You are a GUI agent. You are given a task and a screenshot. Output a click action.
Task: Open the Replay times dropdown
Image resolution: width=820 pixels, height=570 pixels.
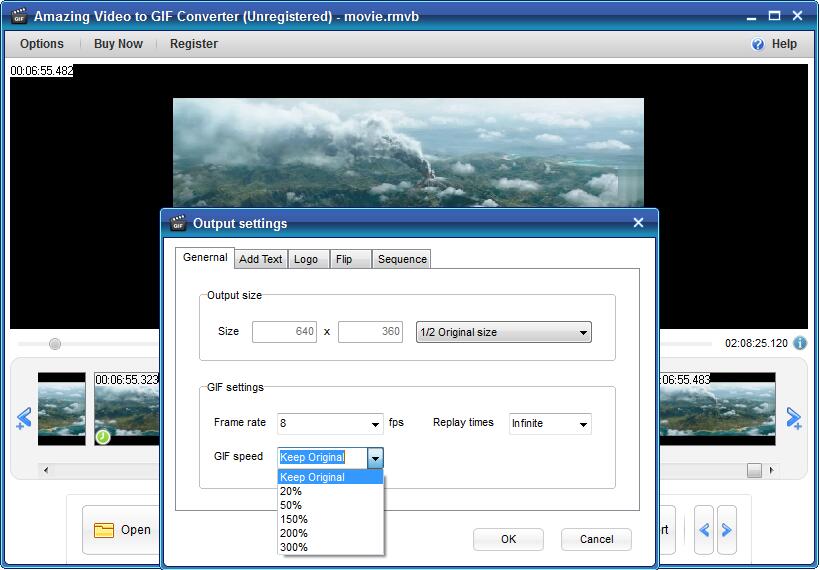(x=582, y=424)
